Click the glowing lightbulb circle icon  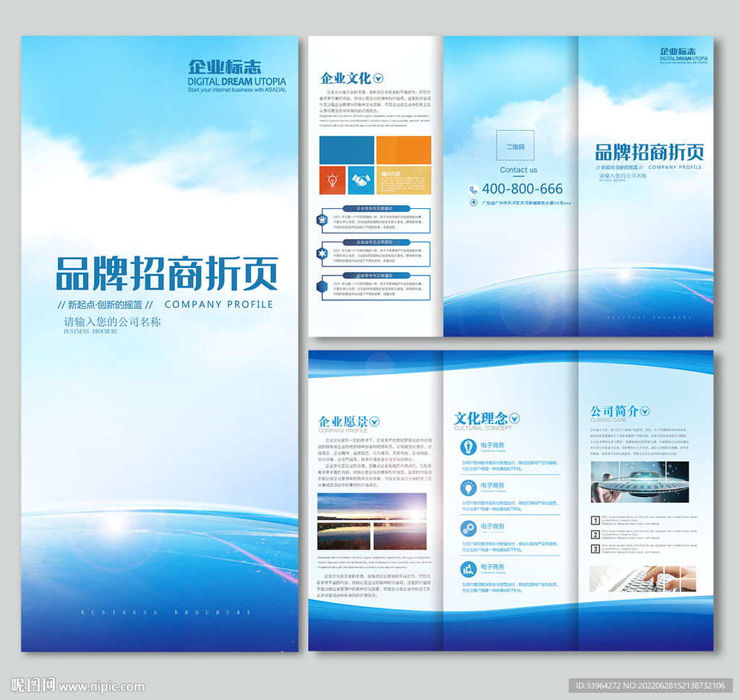(468, 488)
